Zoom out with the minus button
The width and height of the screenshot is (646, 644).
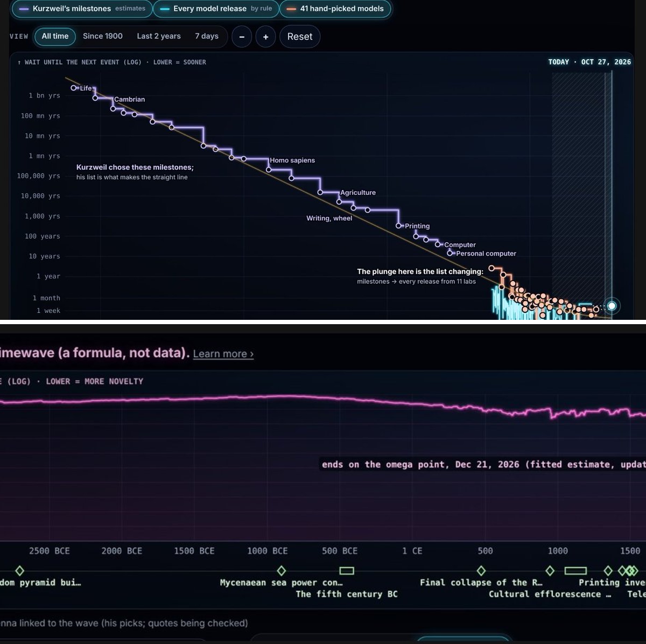pyautogui.click(x=242, y=37)
